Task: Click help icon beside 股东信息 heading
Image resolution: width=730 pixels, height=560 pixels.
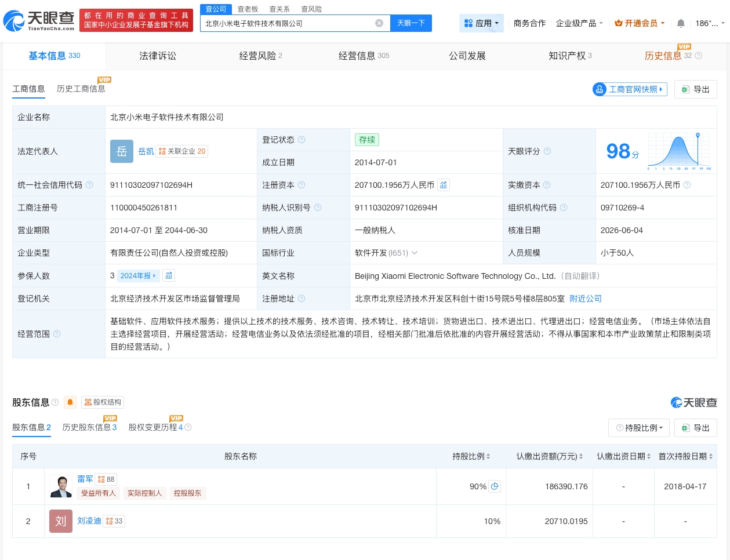Action: (55, 402)
